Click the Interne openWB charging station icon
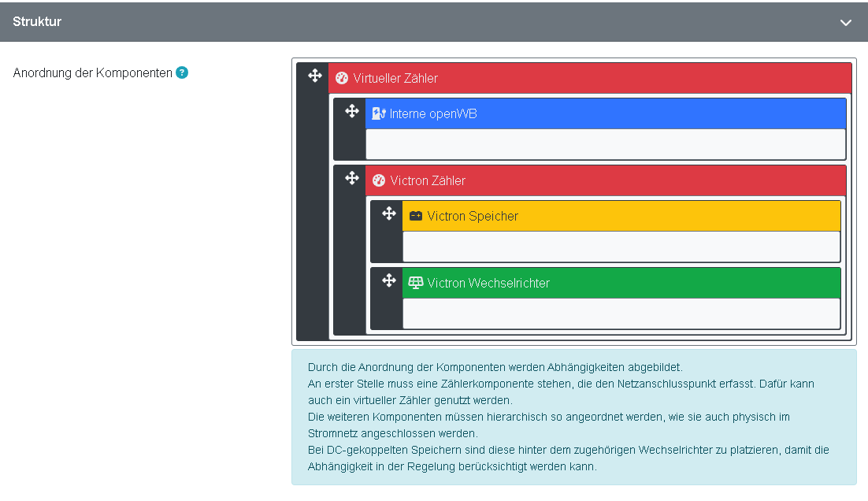 [x=379, y=113]
